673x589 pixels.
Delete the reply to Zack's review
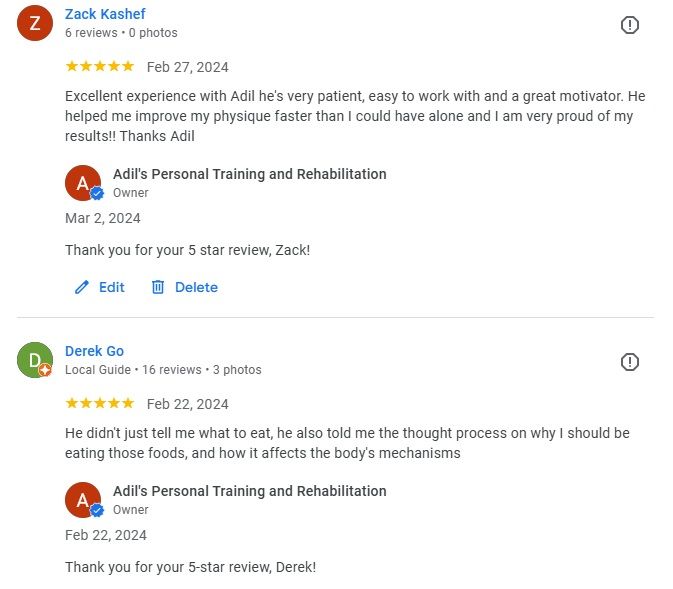(195, 287)
